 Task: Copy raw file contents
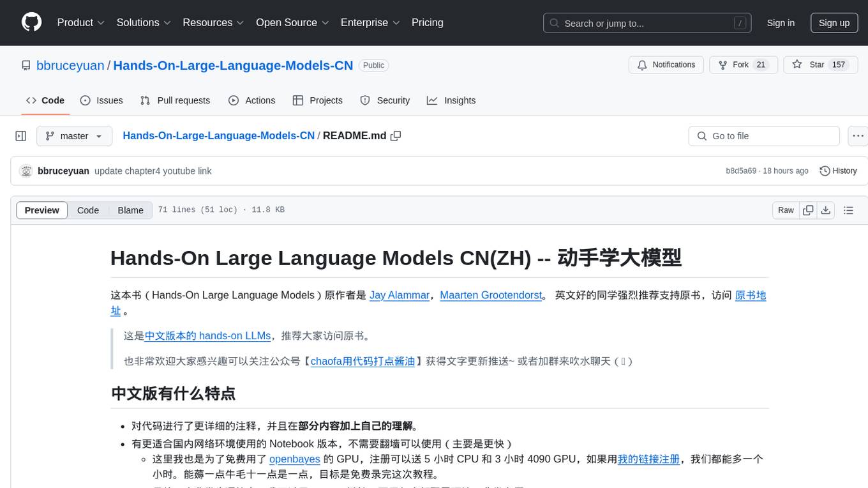[808, 210]
